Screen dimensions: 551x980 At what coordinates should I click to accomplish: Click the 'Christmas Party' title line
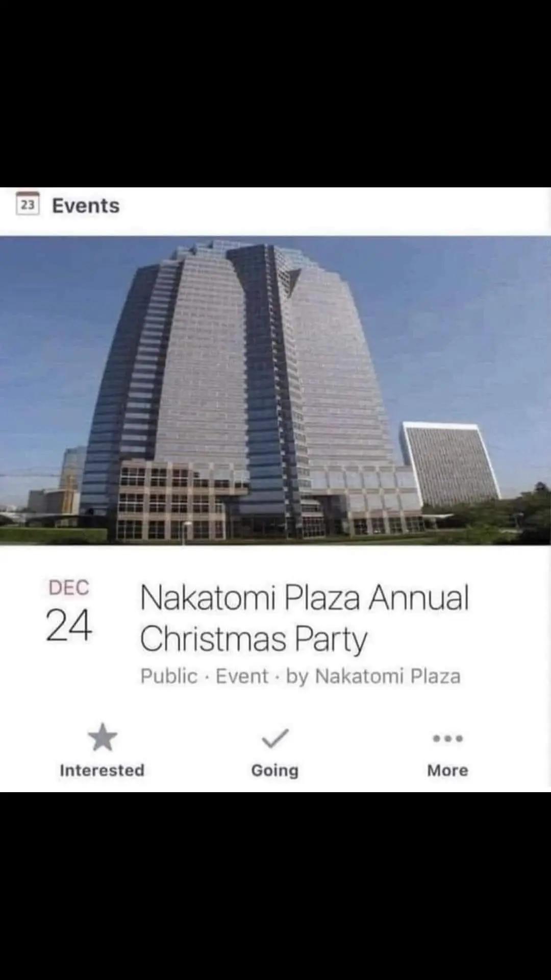pyautogui.click(x=254, y=639)
